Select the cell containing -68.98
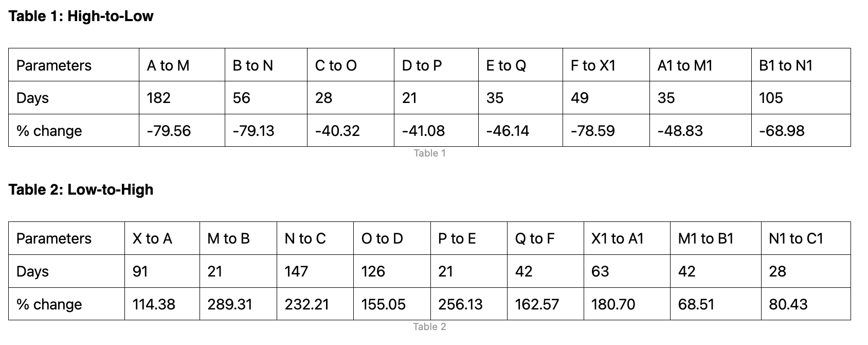868x345 pixels. (x=801, y=130)
